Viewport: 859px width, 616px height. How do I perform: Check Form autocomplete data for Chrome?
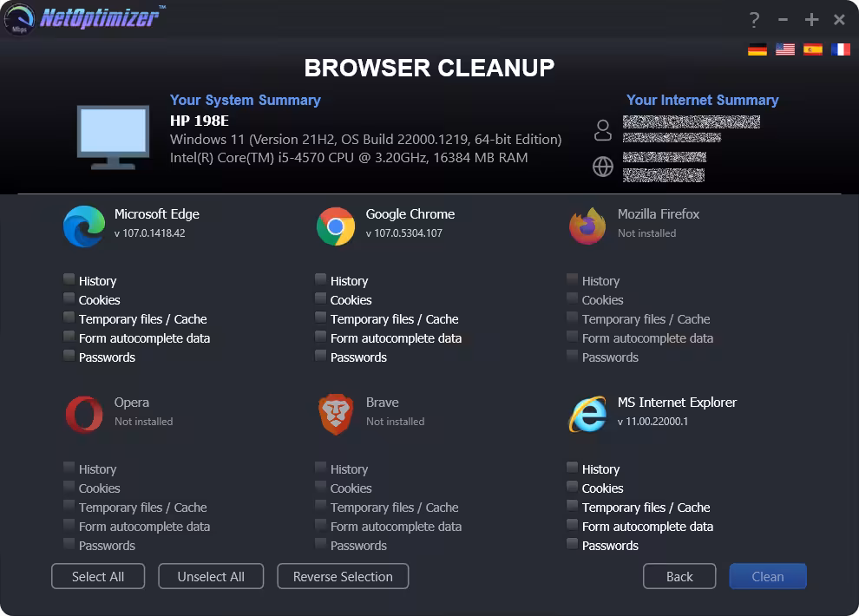321,337
